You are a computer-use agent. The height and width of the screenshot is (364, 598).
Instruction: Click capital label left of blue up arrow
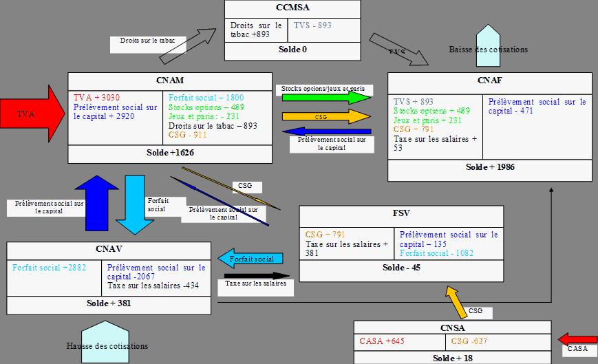(49, 207)
